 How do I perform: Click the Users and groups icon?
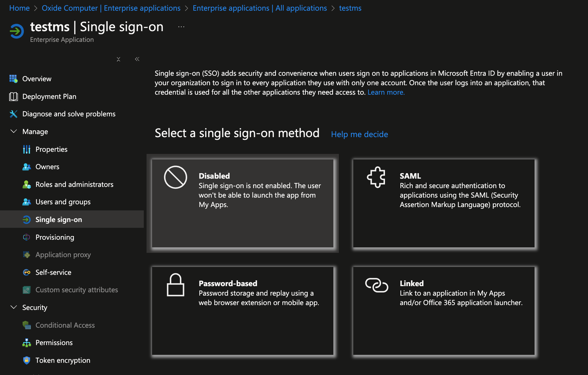point(27,202)
